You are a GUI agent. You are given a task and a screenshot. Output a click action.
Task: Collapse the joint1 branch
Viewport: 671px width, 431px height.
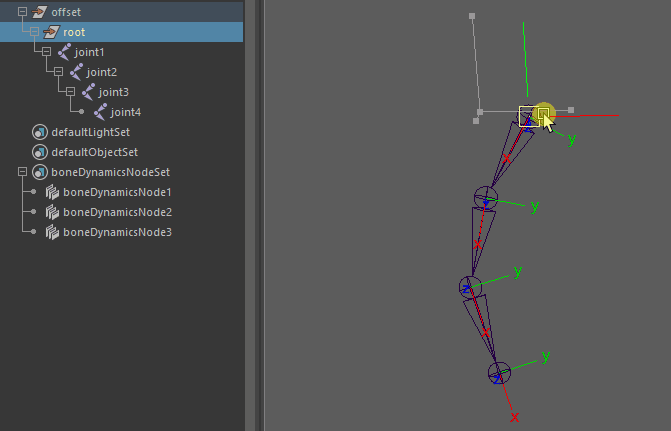click(46, 52)
